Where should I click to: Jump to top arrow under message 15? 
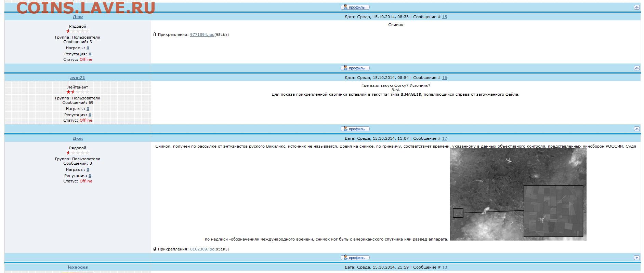coord(636,68)
